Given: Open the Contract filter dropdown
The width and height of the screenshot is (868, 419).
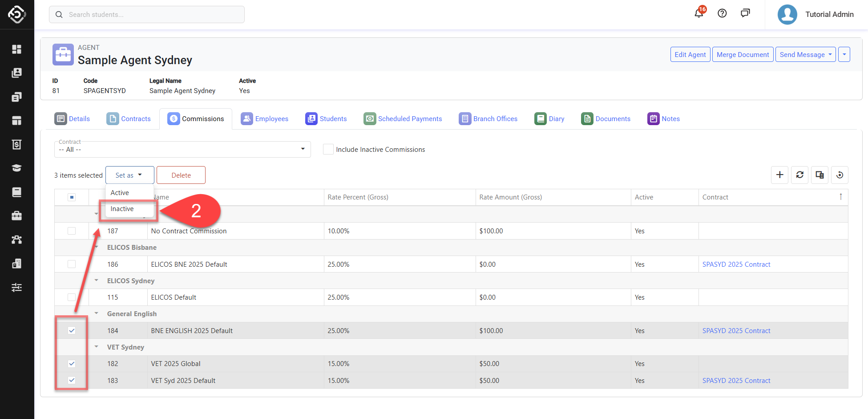Looking at the screenshot, I should (182, 149).
